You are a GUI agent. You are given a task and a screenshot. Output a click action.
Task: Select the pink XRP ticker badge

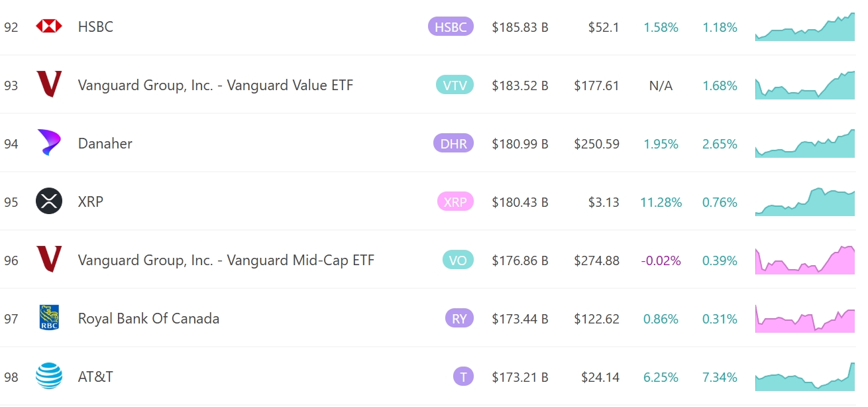(455, 202)
